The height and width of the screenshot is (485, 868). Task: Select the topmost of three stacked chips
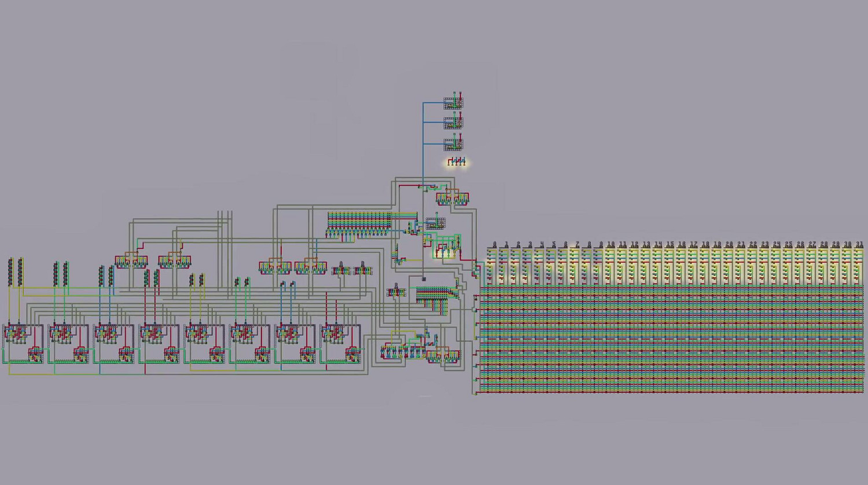pyautogui.click(x=453, y=102)
